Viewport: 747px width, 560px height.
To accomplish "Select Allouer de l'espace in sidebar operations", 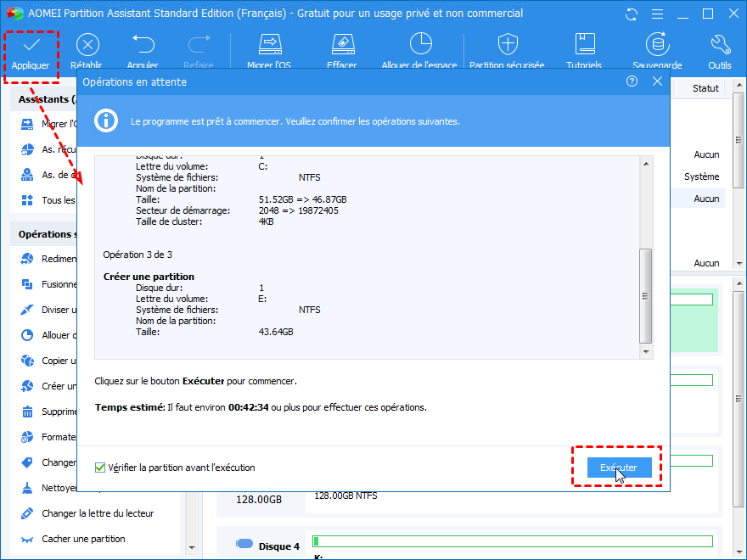I will coord(48,335).
